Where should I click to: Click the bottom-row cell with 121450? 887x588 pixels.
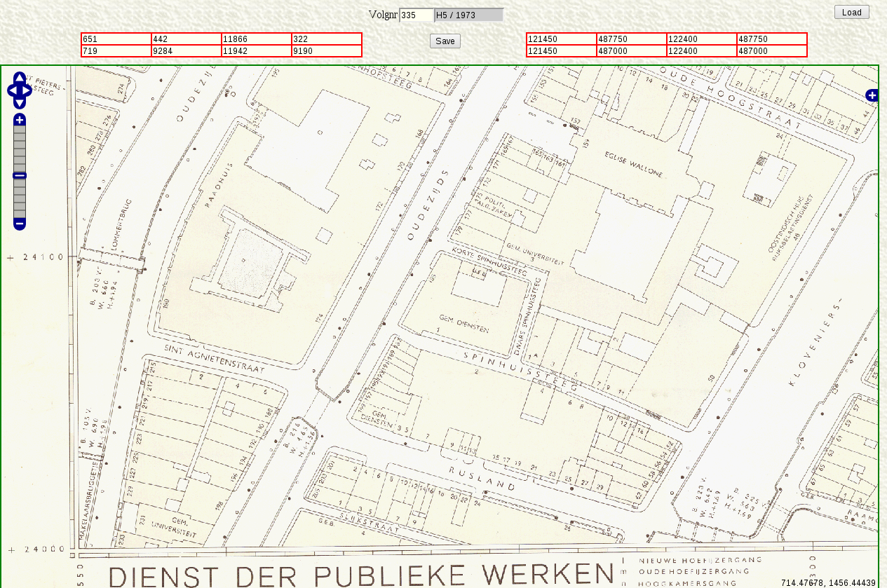[562, 51]
